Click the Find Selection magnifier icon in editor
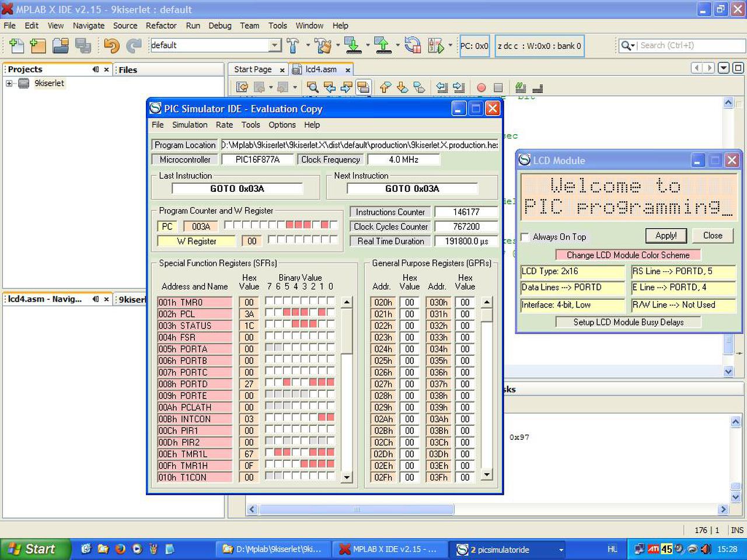The width and height of the screenshot is (747, 560). 313,87
